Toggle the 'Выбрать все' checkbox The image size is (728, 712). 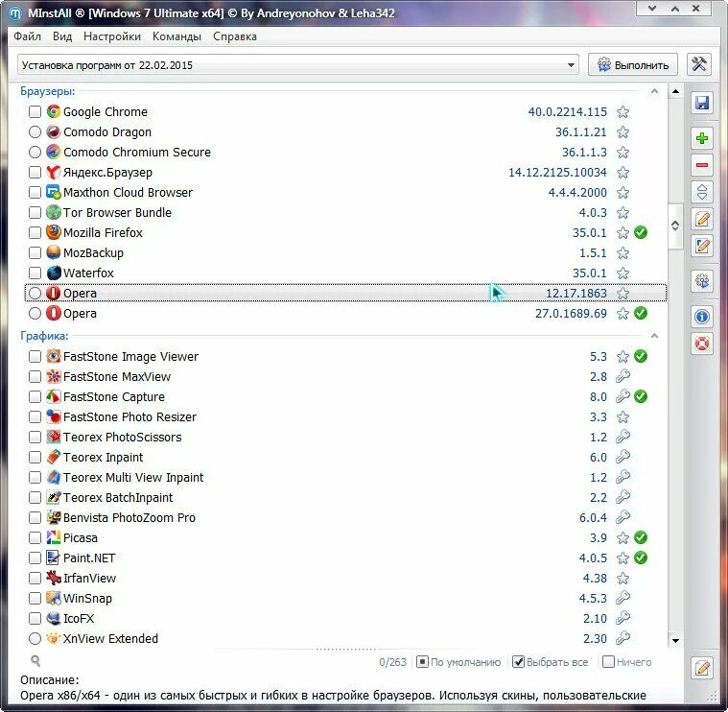[518, 662]
